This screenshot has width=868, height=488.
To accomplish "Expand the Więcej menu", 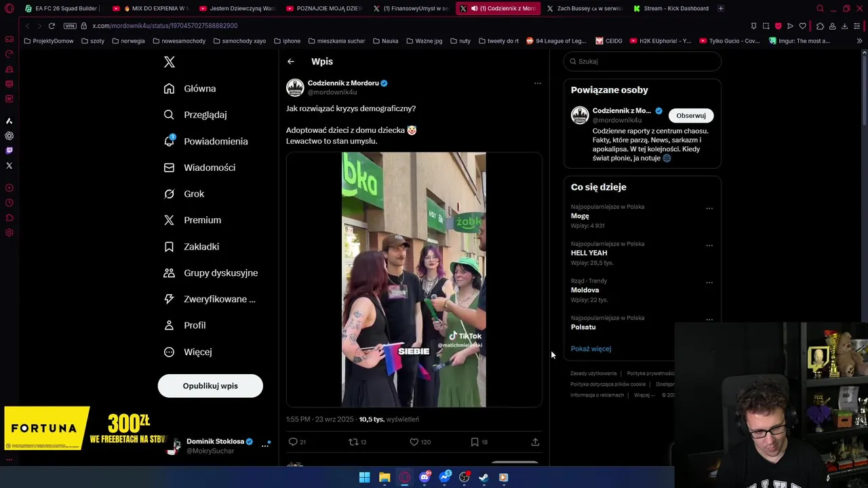I will point(188,352).
